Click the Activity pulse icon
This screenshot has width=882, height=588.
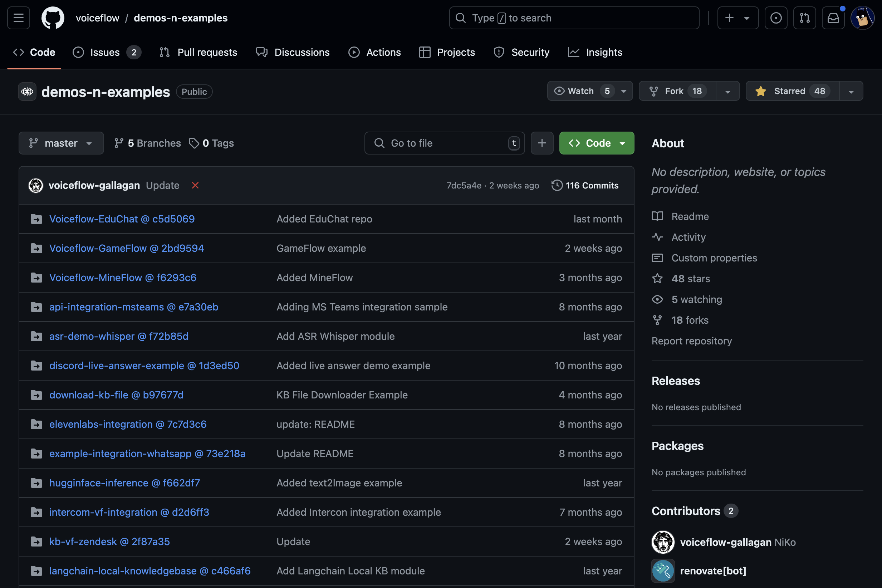point(657,237)
